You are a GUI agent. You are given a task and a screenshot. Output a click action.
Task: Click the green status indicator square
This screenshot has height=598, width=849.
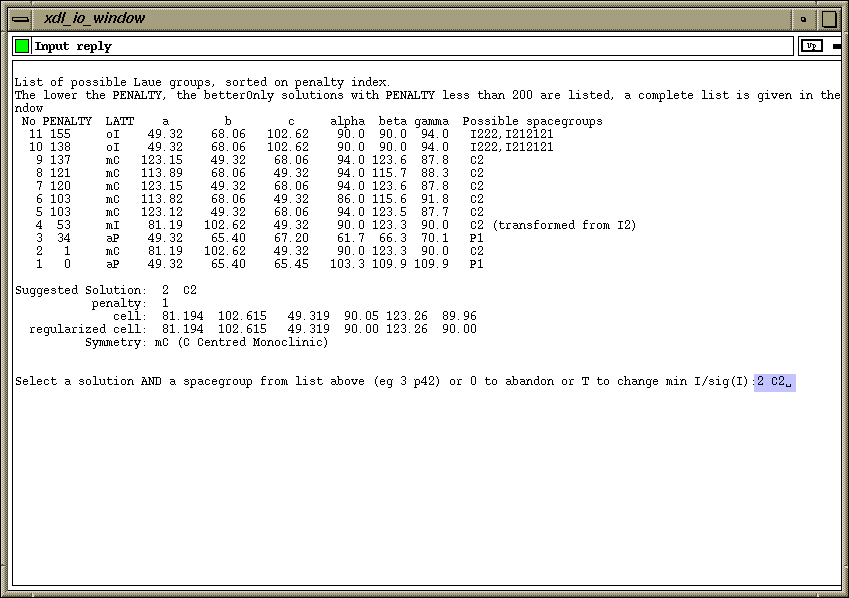(22, 46)
